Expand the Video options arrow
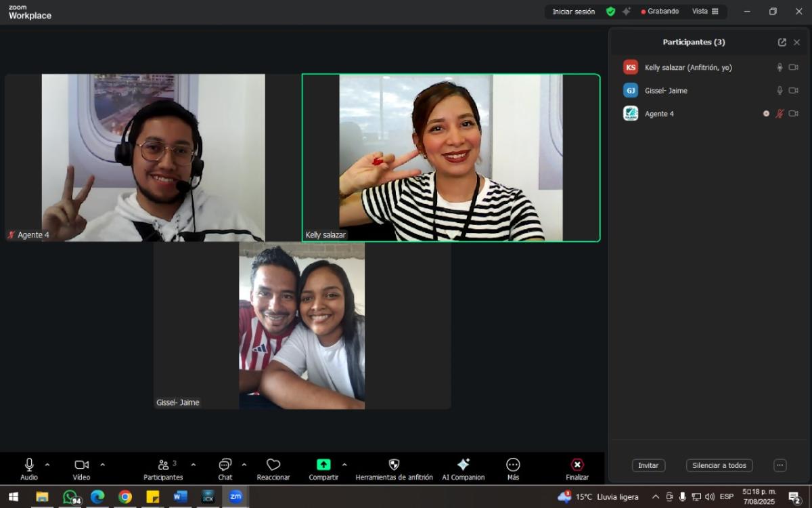Screen dimensions: 812x508 pos(103,465)
